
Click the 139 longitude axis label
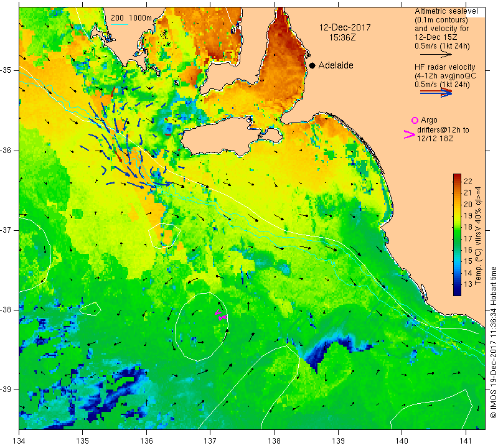pos(338,441)
